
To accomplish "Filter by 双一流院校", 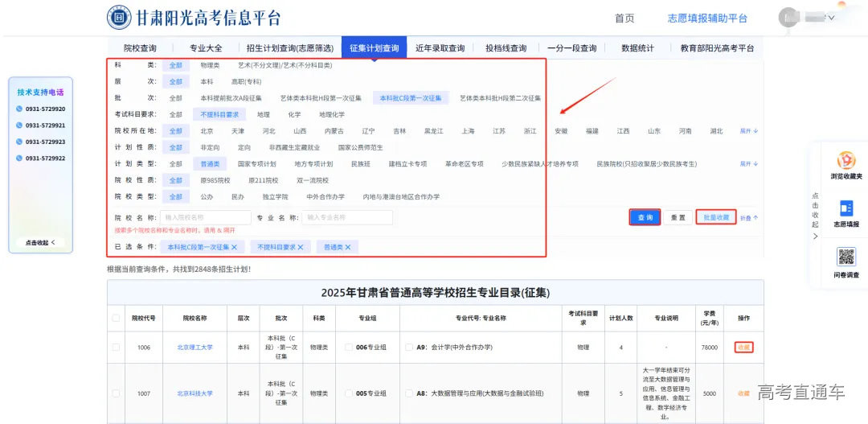I will 313,181.
